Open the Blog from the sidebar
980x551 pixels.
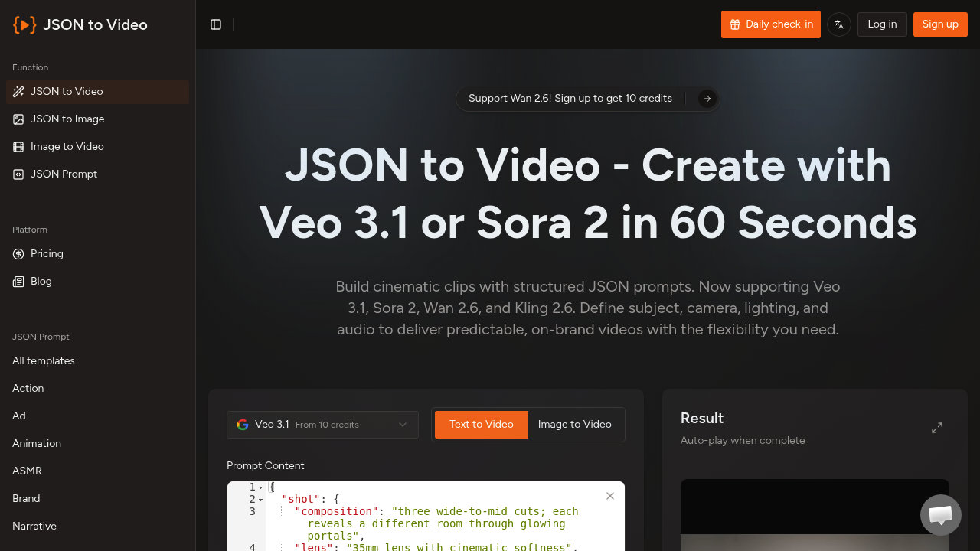click(41, 281)
